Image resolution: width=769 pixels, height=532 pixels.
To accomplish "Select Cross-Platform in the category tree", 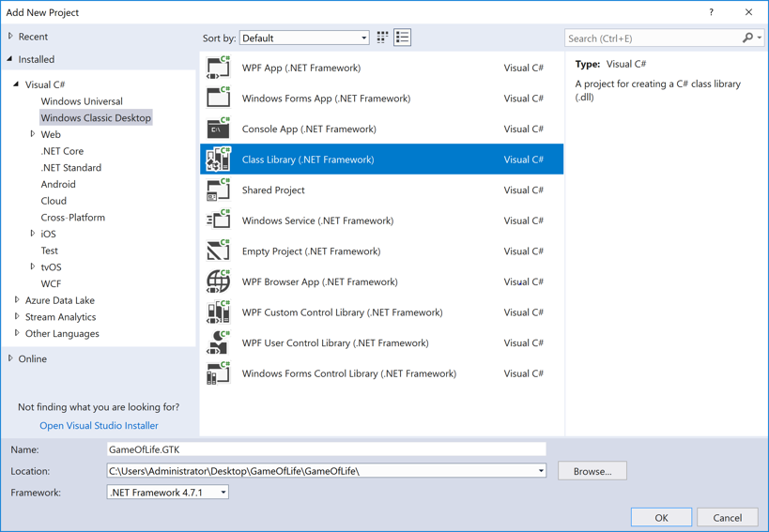I will [x=72, y=218].
